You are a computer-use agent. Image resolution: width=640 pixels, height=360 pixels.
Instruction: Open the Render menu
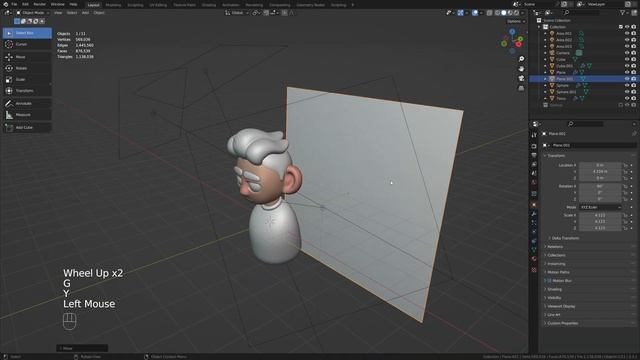[40, 4]
